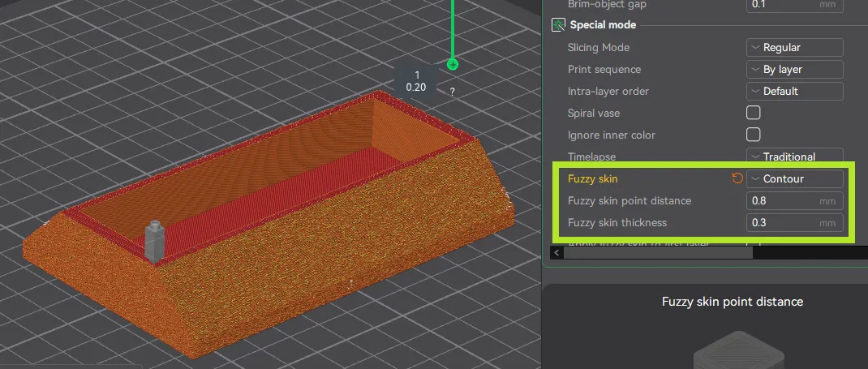Screen dimensions: 868x369
Task: Open the Slicing Mode dropdown set to Regular
Action: [793, 48]
